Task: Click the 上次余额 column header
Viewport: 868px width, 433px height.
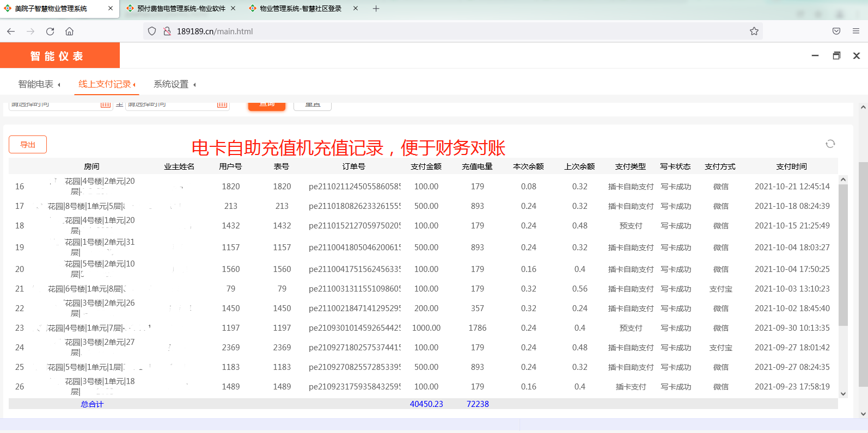Action: pos(579,166)
